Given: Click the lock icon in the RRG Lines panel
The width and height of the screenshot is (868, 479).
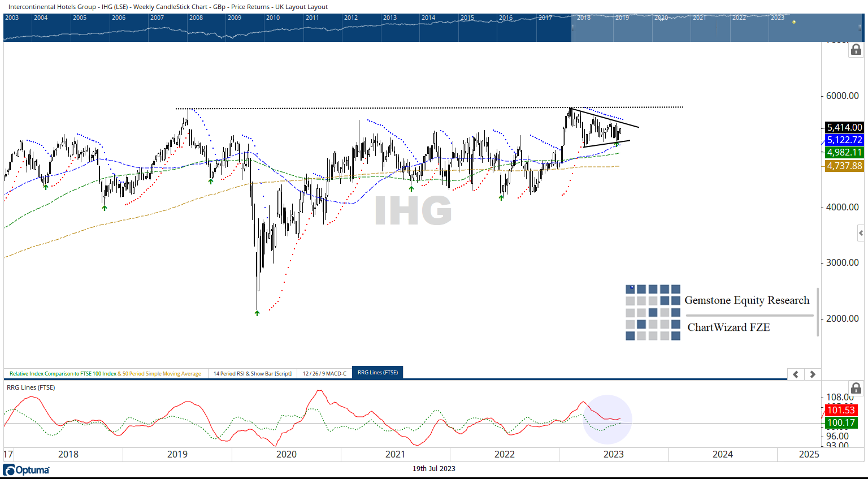Looking at the screenshot, I should coord(856,388).
